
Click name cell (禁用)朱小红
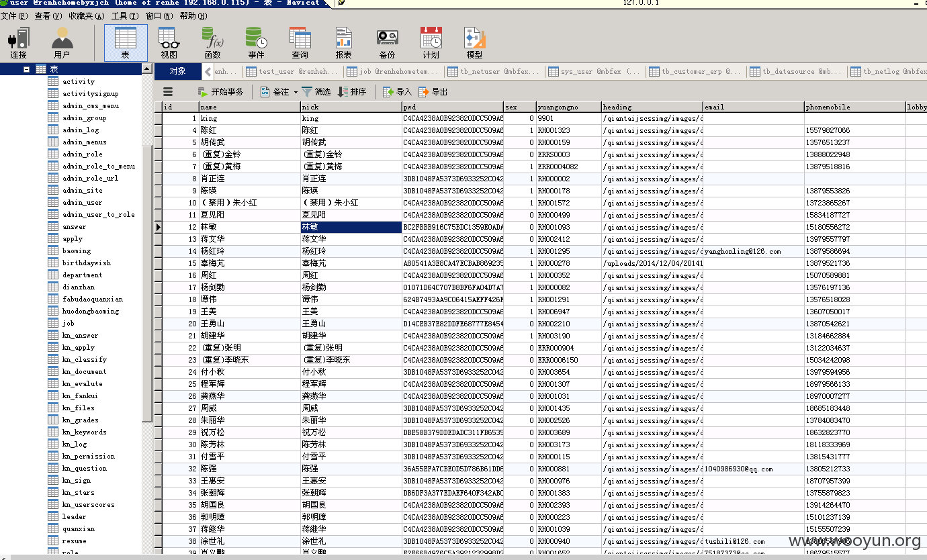pyautogui.click(x=250, y=203)
